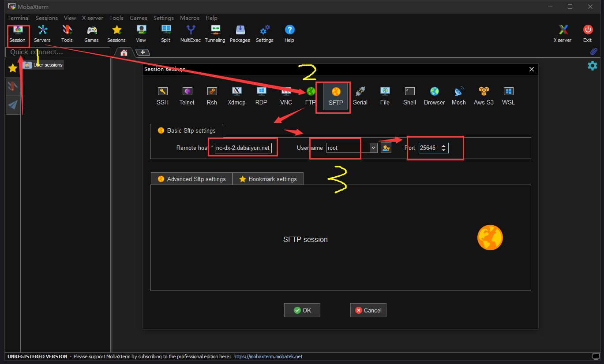
Task: Start MultiExec mode from toolbar
Action: [191, 34]
